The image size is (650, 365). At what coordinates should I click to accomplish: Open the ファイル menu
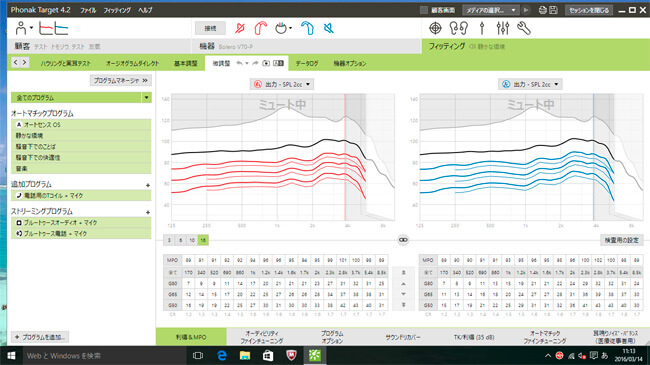coord(88,10)
